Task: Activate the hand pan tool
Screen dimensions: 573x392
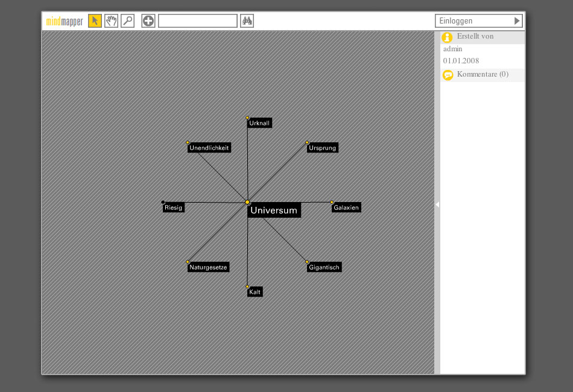Action: click(x=111, y=21)
